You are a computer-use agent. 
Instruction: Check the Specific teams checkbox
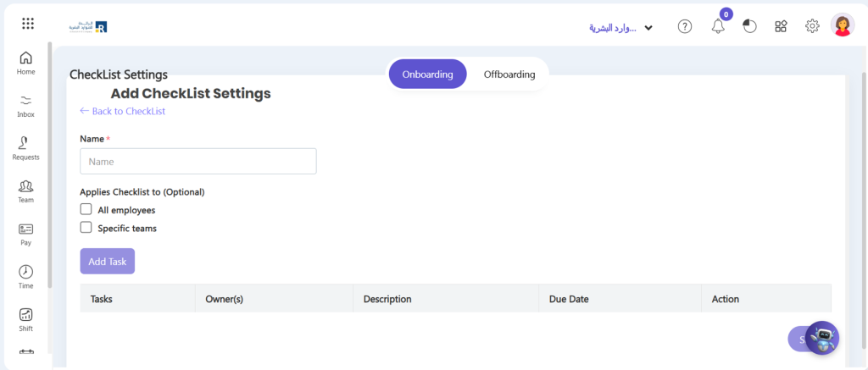(x=86, y=227)
